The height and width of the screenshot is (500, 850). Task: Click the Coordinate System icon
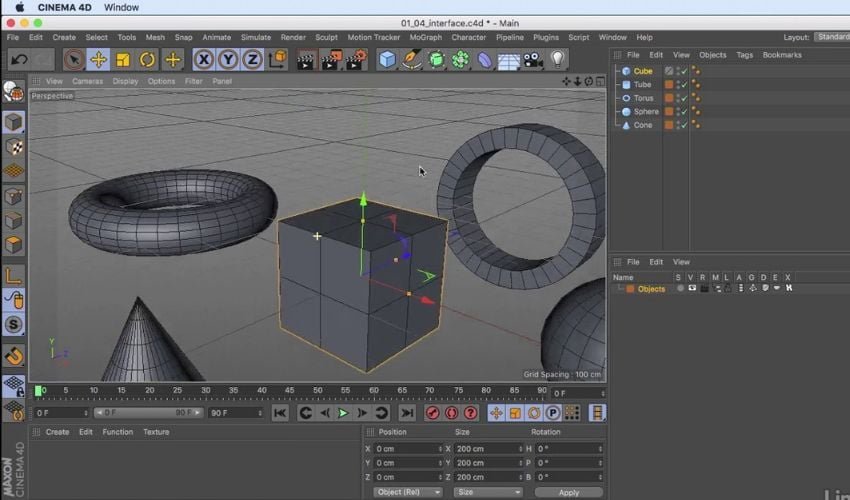coord(278,59)
